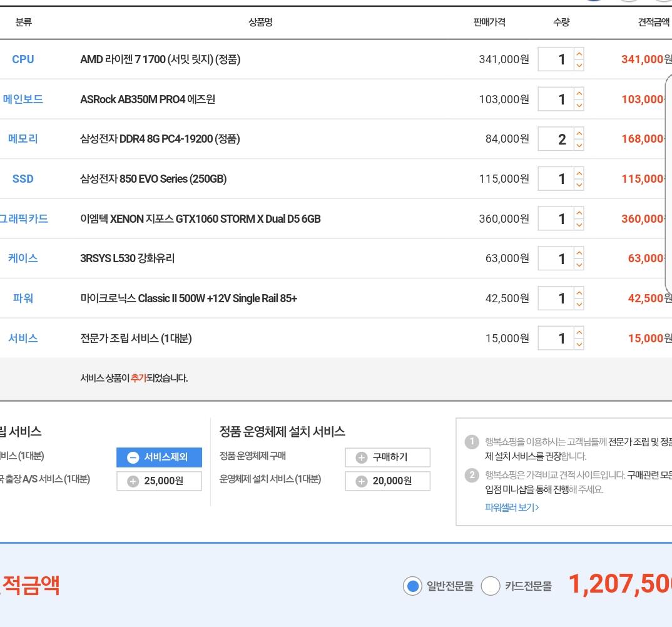
Task: Increase SSD quantity with up arrow
Action: [579, 173]
